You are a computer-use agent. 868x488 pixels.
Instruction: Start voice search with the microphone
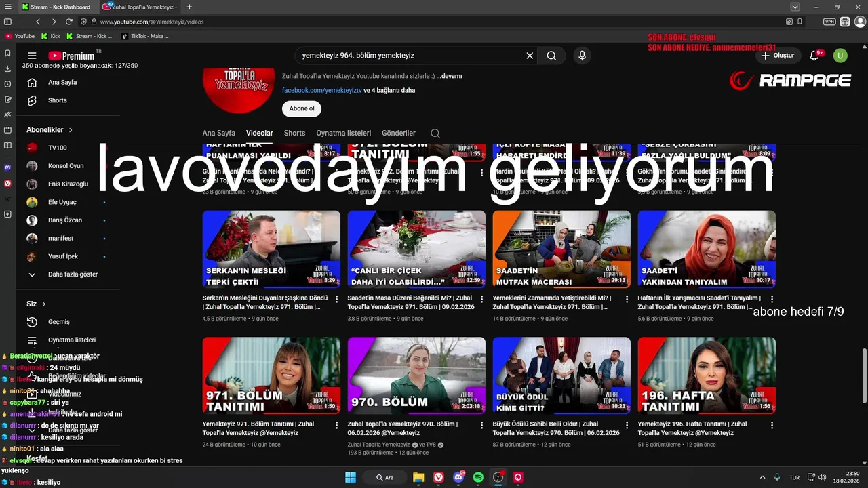[x=582, y=56]
